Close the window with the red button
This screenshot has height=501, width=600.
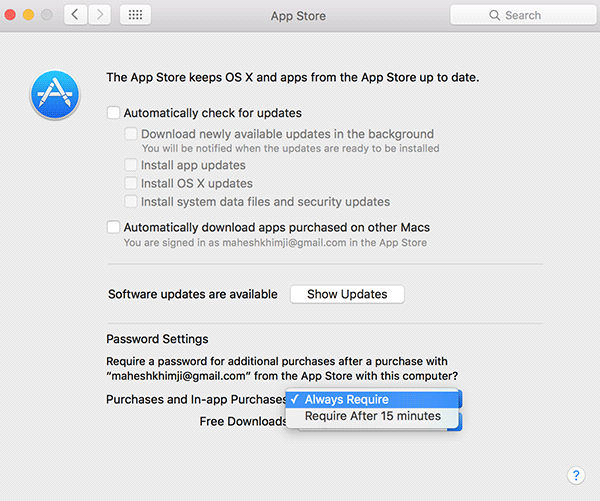point(10,15)
